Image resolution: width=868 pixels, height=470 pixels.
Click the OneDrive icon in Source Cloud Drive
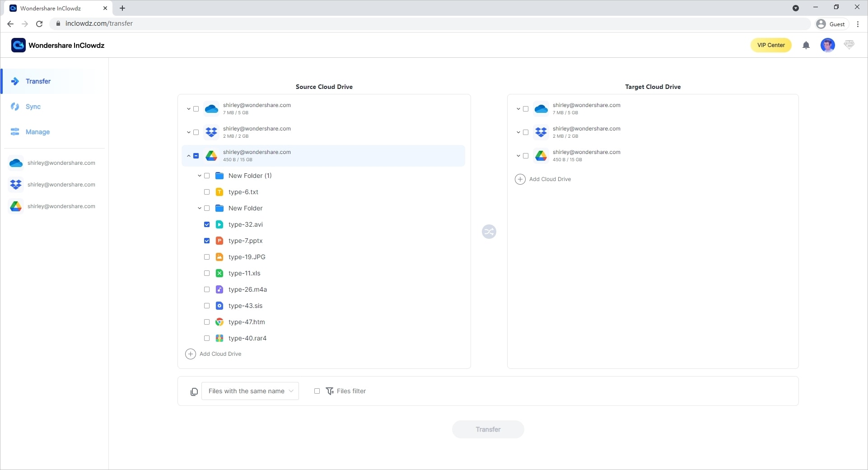(211, 109)
